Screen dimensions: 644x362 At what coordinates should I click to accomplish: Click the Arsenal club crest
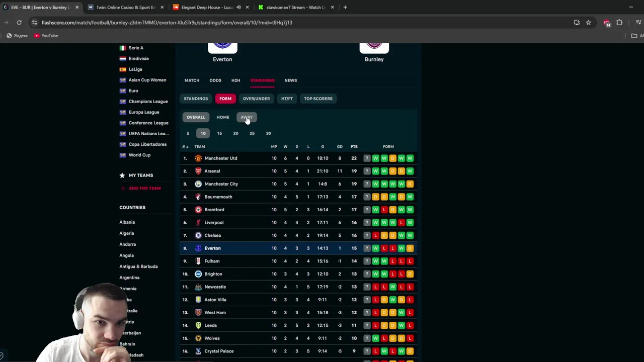[x=198, y=171]
